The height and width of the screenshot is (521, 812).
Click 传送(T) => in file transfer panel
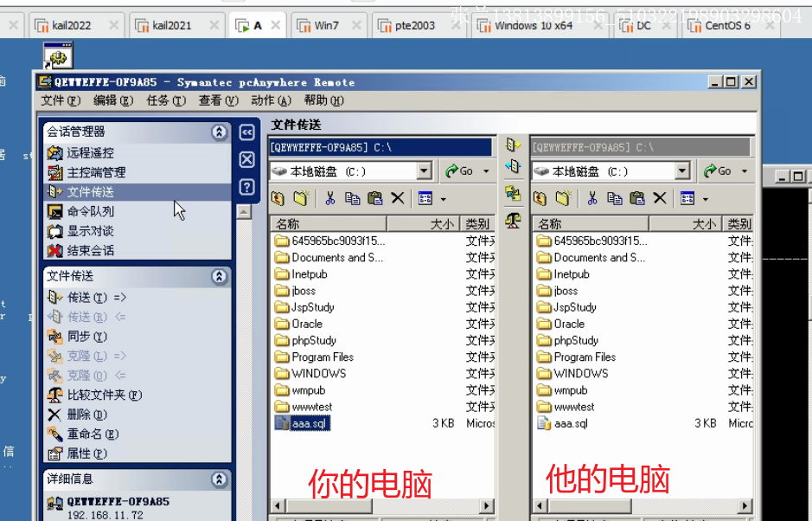click(87, 297)
